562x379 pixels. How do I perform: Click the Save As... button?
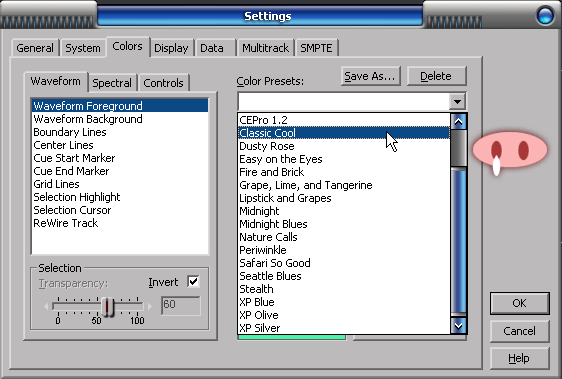click(371, 76)
